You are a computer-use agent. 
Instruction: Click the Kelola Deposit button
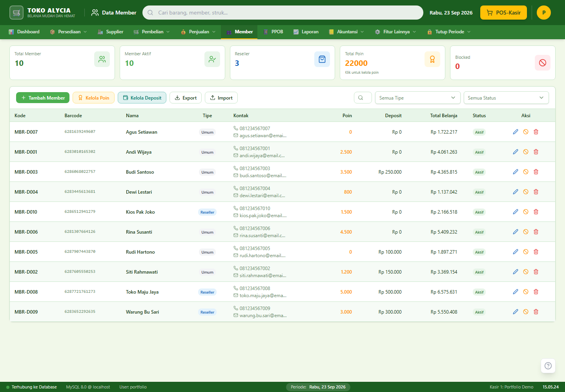(142, 98)
